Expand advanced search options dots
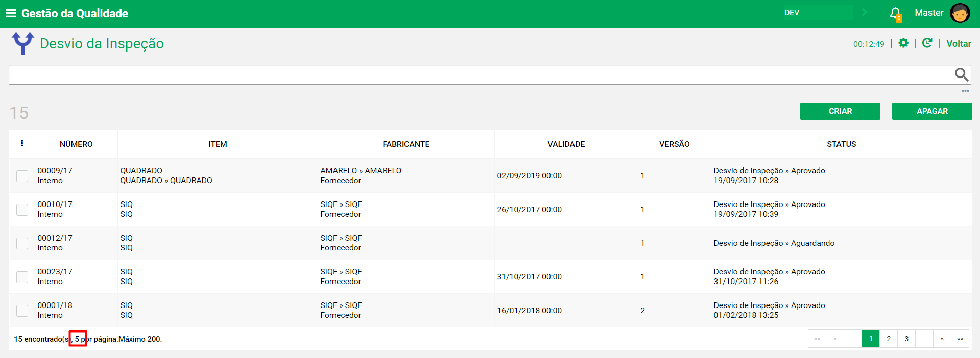The width and height of the screenshot is (980, 358). coord(965,91)
